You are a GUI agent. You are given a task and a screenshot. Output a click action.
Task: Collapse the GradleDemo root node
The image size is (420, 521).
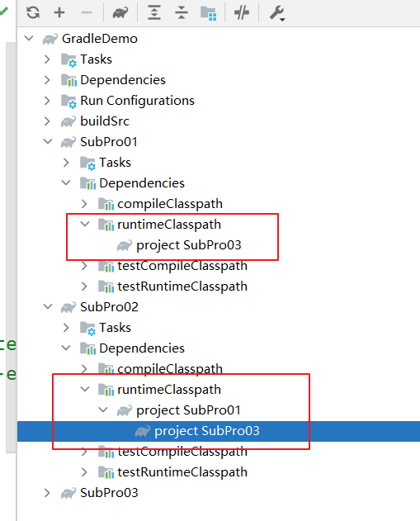coord(29,38)
